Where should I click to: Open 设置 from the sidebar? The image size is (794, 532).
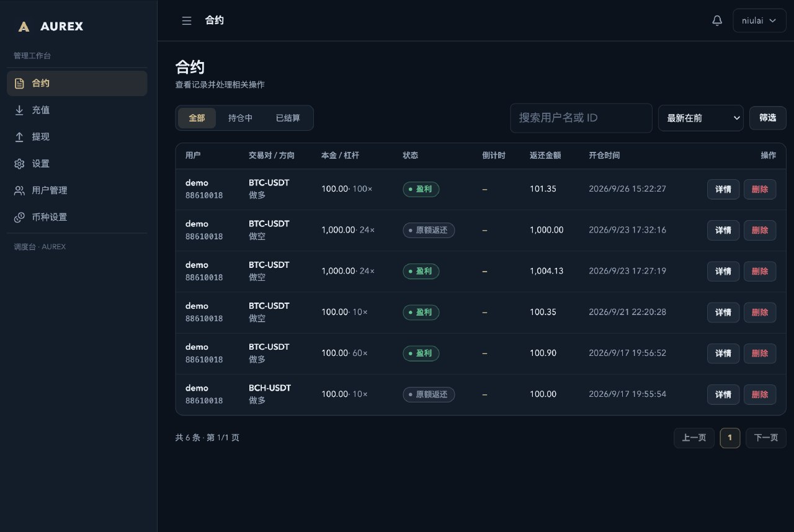(77, 164)
